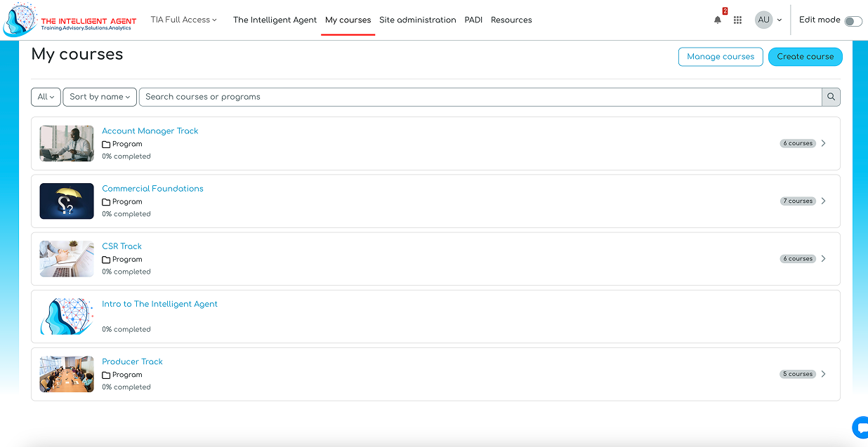
Task: Open the Sort by name dropdown
Action: coord(100,97)
